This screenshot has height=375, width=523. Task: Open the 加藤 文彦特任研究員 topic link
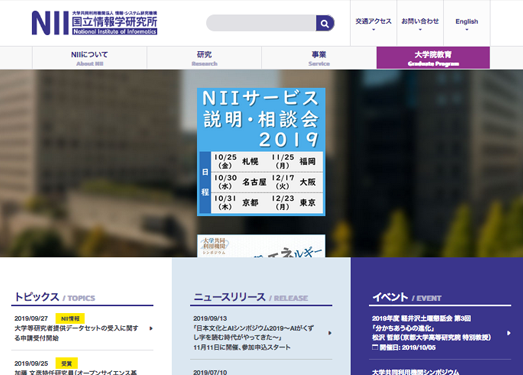76,372
